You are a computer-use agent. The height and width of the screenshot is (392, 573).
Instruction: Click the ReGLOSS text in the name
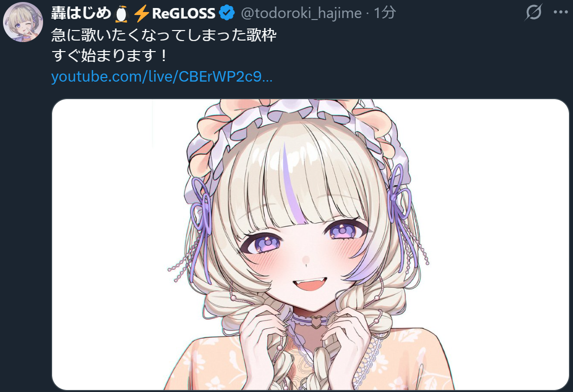point(183,14)
